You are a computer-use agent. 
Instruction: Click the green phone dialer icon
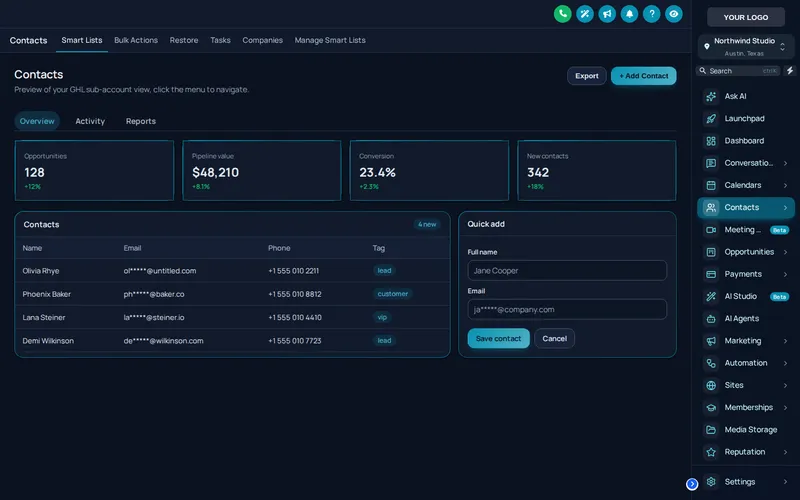pyautogui.click(x=562, y=14)
